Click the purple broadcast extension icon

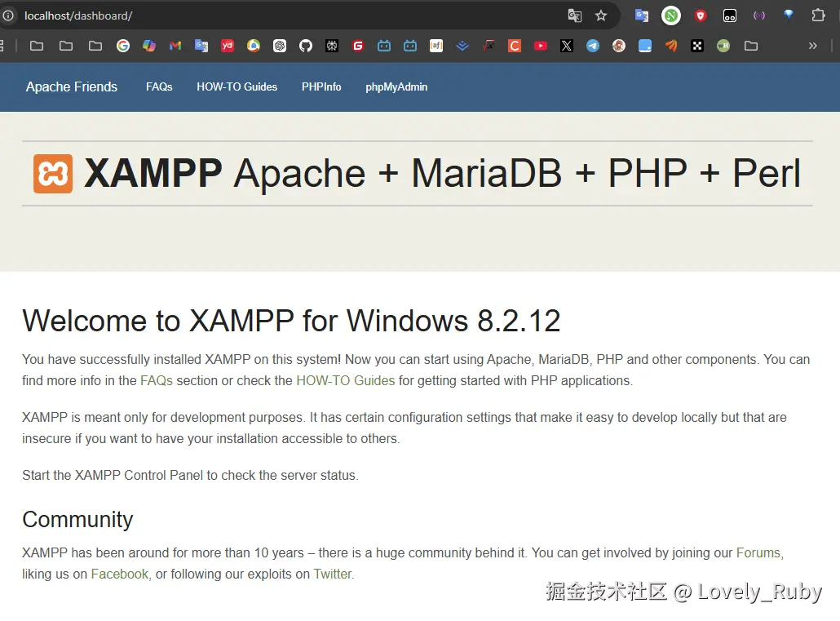tap(759, 16)
